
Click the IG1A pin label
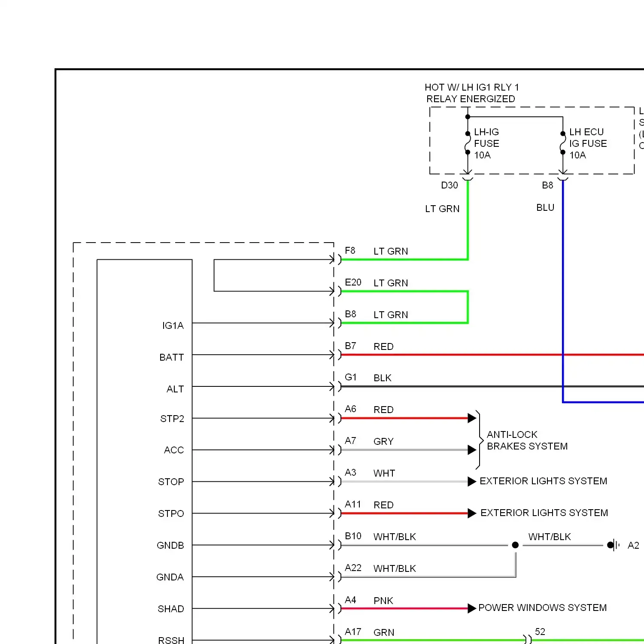[173, 326]
